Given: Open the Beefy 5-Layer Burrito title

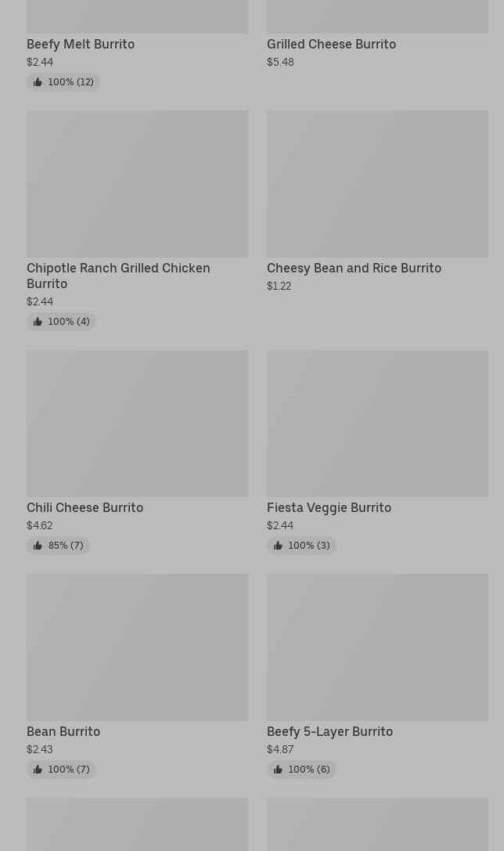Looking at the screenshot, I should [329, 732].
